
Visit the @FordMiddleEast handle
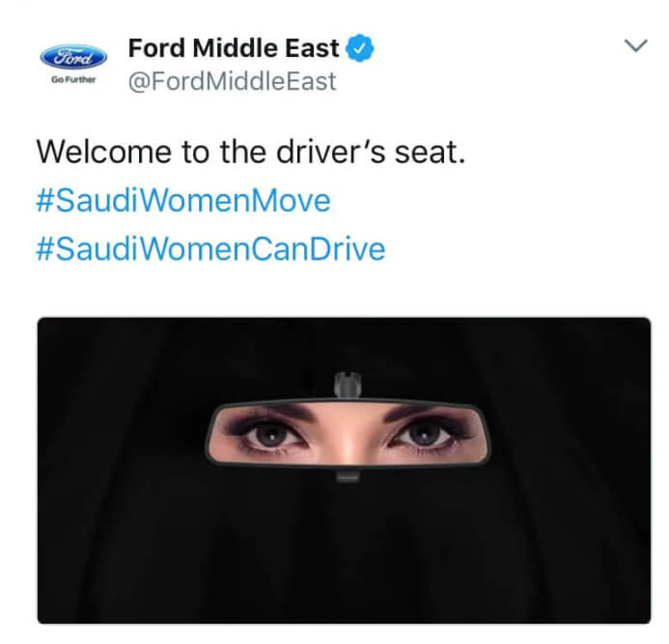click(232, 81)
